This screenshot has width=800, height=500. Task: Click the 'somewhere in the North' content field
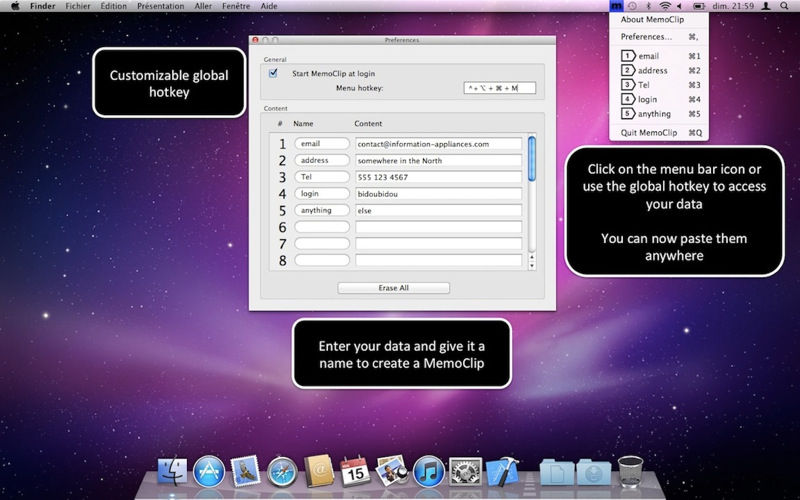tap(439, 160)
